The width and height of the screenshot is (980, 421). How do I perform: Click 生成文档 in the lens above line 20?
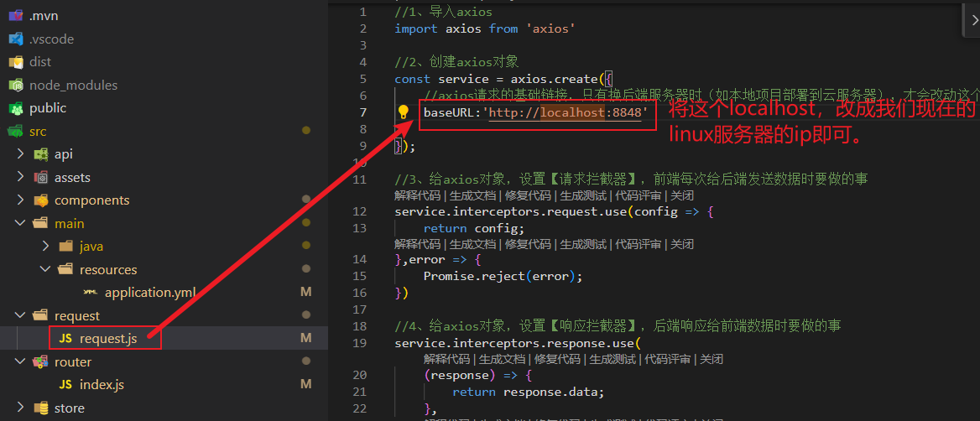[x=502, y=359]
